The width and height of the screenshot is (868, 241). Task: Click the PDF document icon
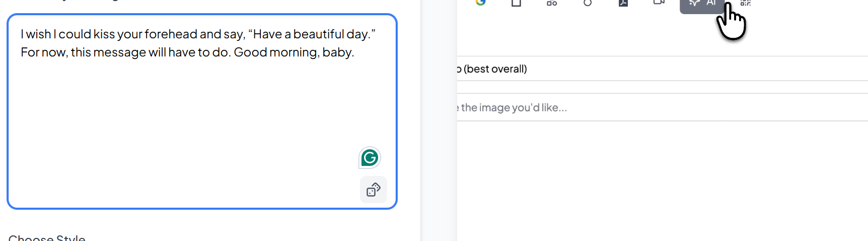(623, 3)
